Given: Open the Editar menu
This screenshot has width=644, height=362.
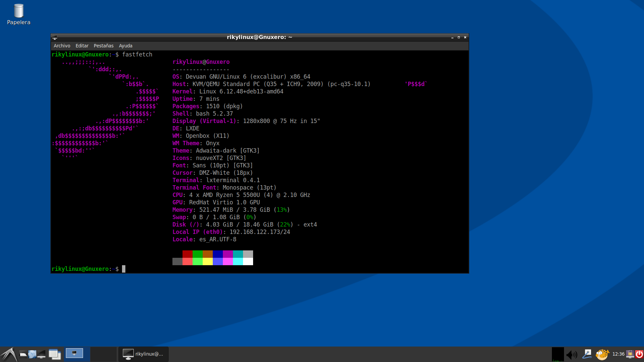Looking at the screenshot, I should (82, 46).
